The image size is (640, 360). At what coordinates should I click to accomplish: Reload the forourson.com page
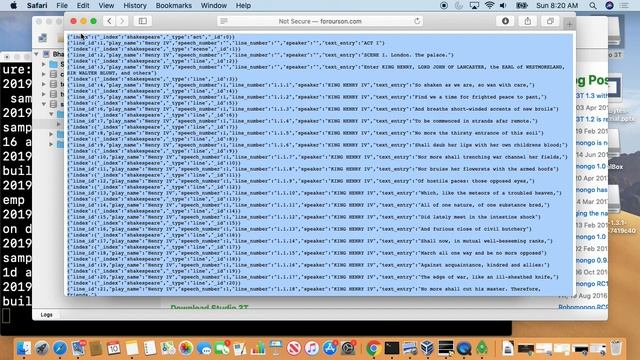[x=417, y=21]
